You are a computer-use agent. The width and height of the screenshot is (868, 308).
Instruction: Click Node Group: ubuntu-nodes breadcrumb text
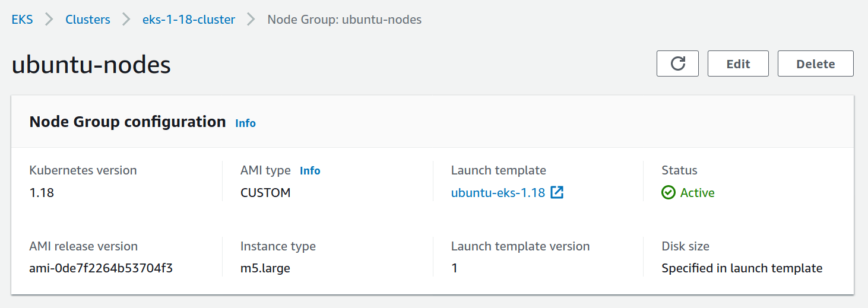click(344, 19)
